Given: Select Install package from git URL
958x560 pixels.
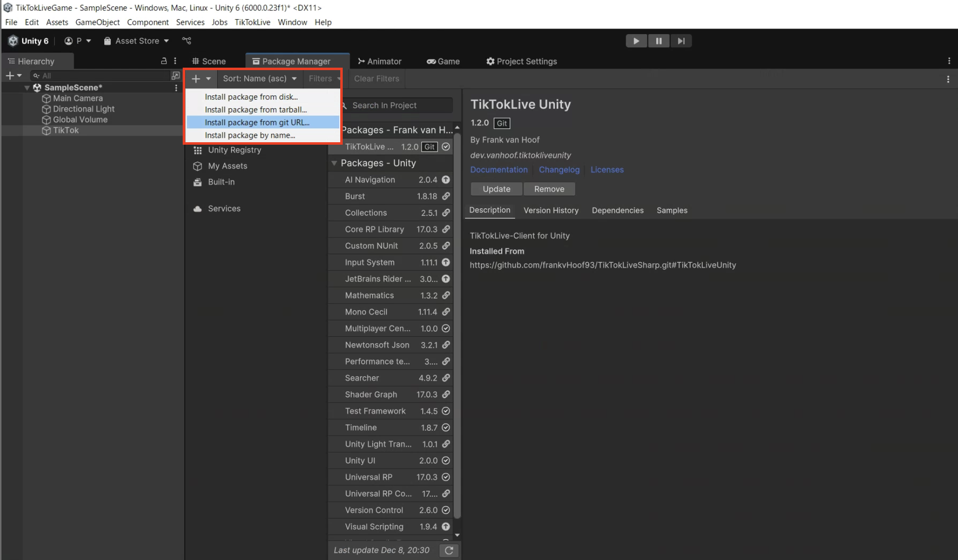Looking at the screenshot, I should point(257,122).
